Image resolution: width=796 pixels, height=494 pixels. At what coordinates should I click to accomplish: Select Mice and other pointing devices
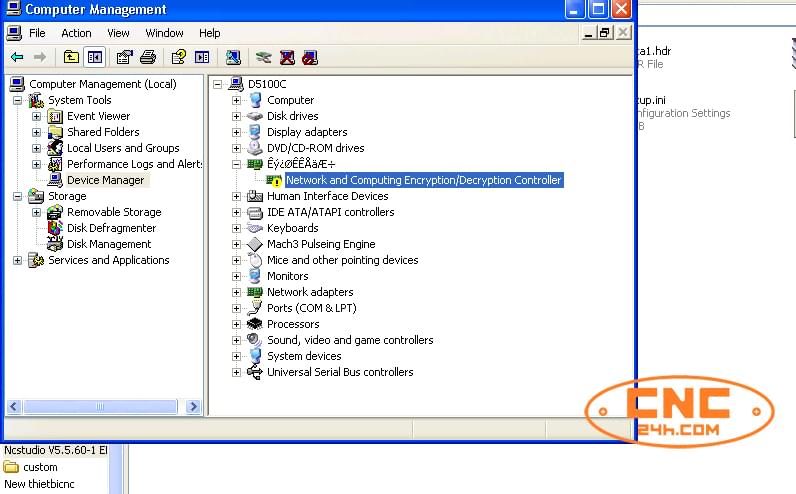(x=343, y=260)
